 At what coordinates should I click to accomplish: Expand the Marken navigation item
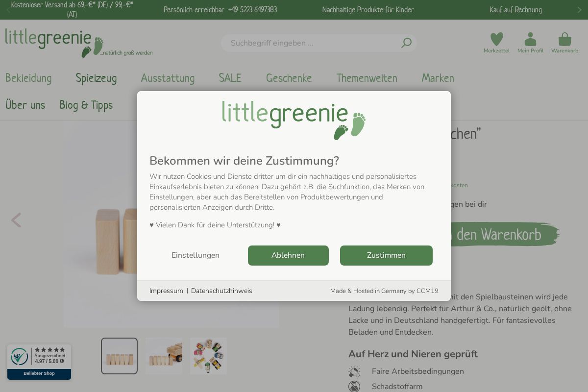click(438, 78)
